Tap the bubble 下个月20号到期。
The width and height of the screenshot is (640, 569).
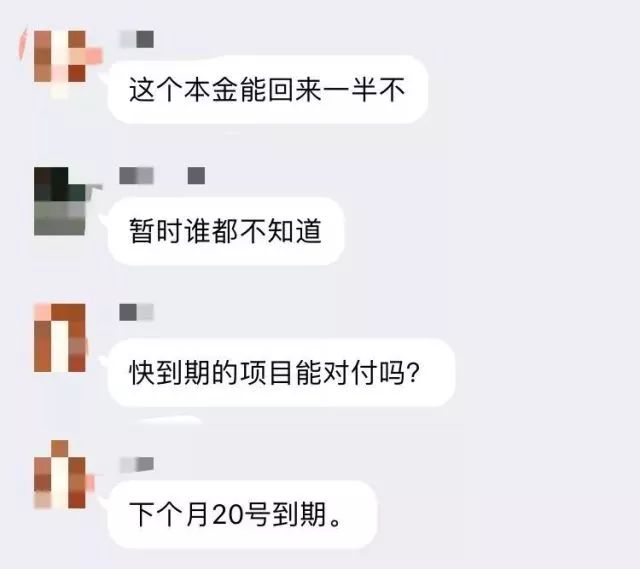242,515
